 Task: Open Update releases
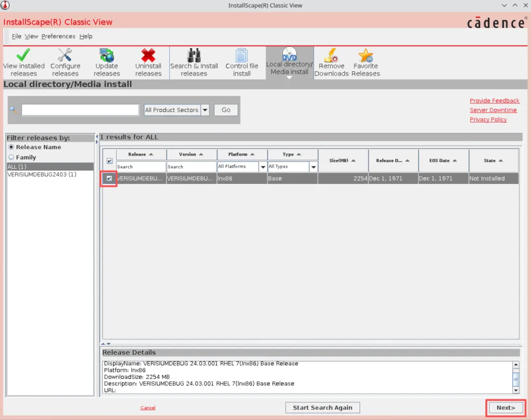point(107,63)
